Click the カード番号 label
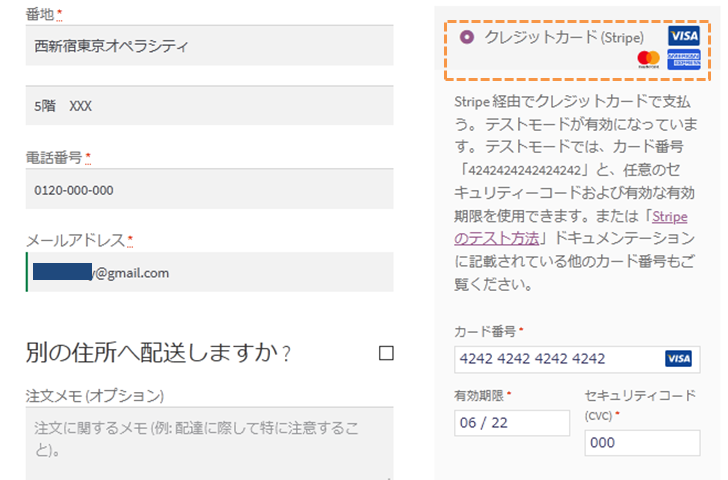This screenshot has width=728, height=480. coord(485,331)
